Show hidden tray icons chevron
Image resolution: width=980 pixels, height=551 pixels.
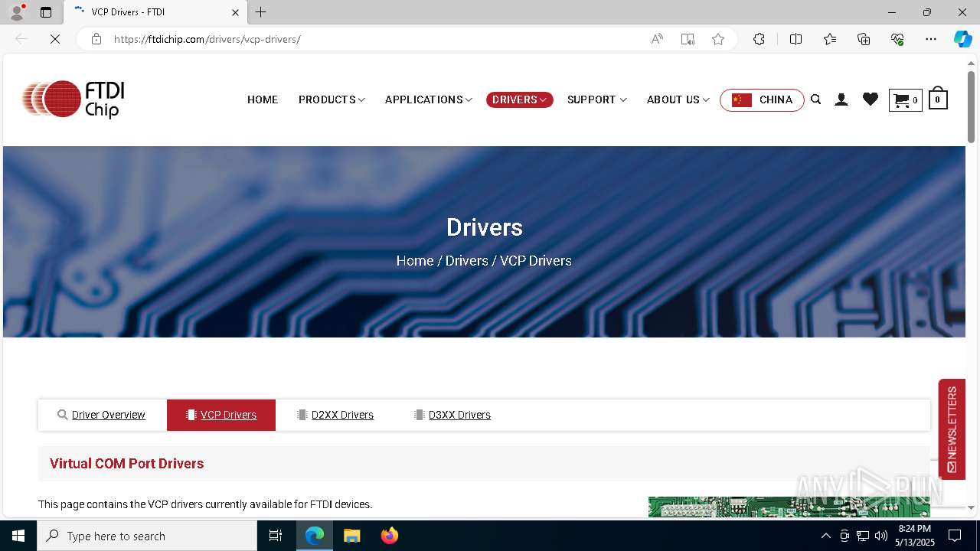click(x=825, y=536)
